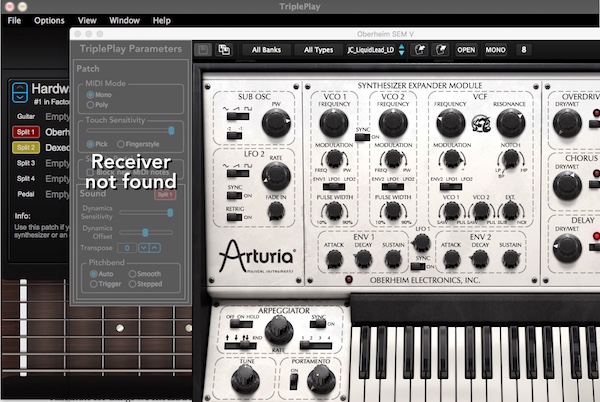Click the LFO 2 Fade In knob
This screenshot has height=402, width=600.
[x=276, y=211]
